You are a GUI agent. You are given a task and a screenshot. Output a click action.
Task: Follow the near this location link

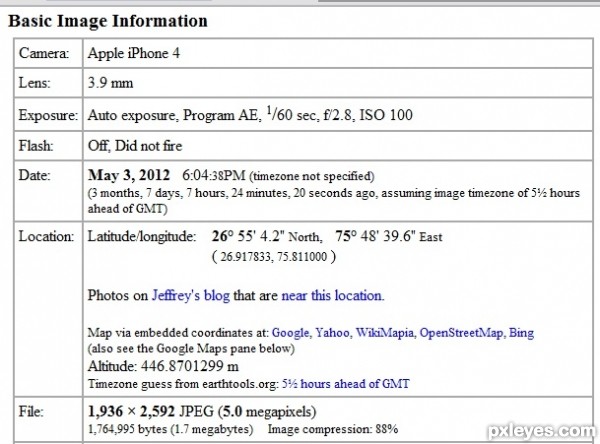(x=332, y=295)
